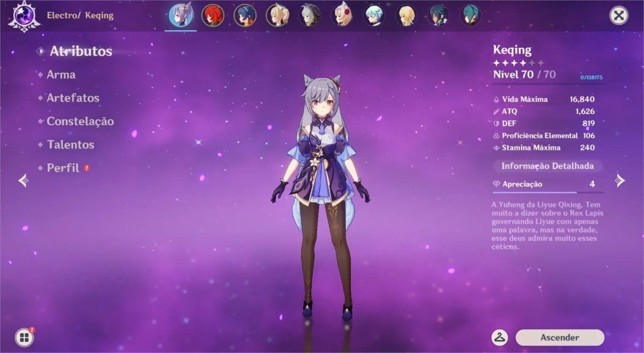Click the character description paragraph

546,226
